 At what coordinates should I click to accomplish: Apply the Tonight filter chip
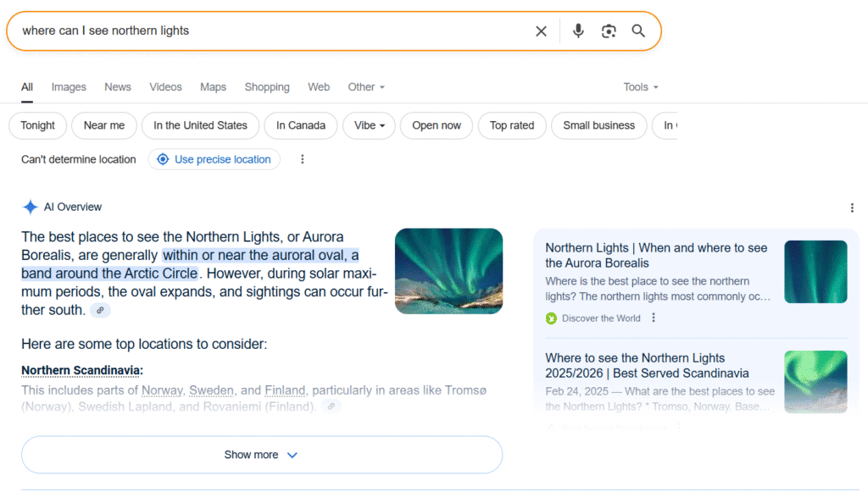click(37, 125)
